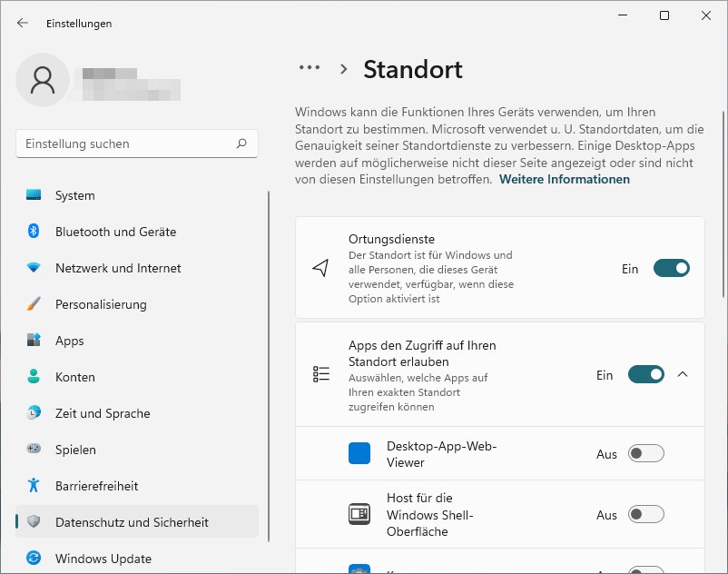Image resolution: width=728 pixels, height=574 pixels.
Task: Open the breadcrumb ellipsis menu
Action: pos(310,68)
